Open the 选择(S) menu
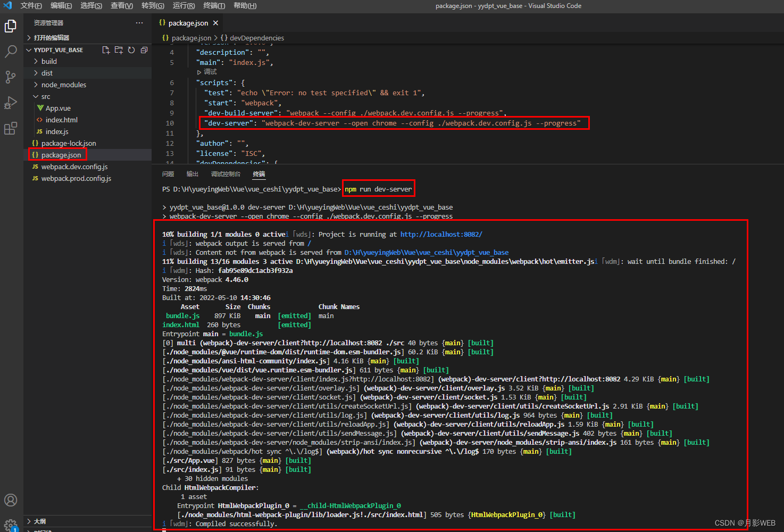The height and width of the screenshot is (532, 784). pyautogui.click(x=91, y=5)
